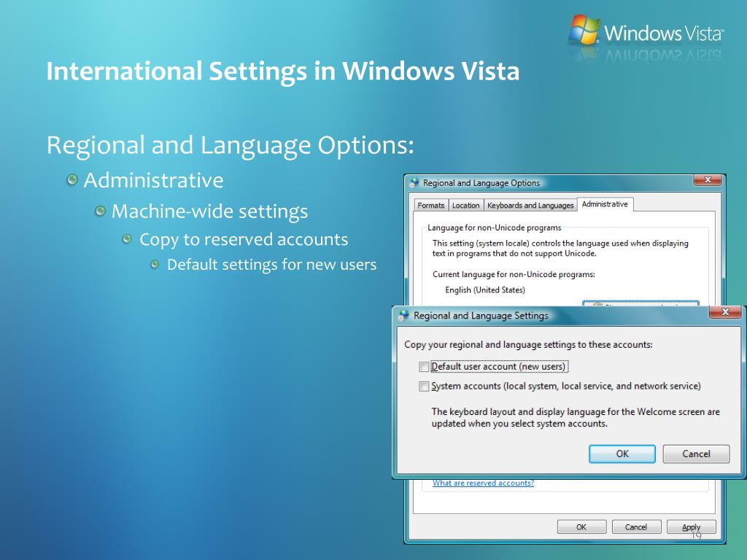Open 'What are reserved accounts?' link
747x560 pixels.
[x=483, y=483]
